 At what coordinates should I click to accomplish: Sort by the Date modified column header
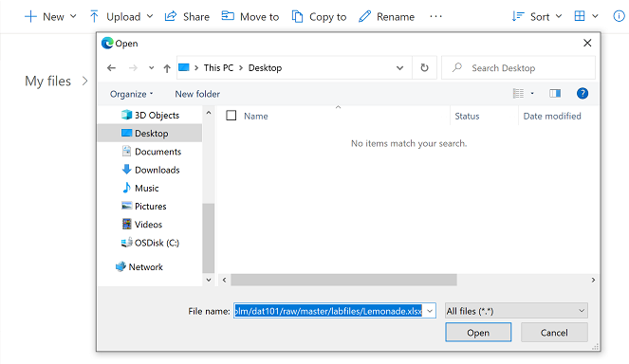coord(552,116)
